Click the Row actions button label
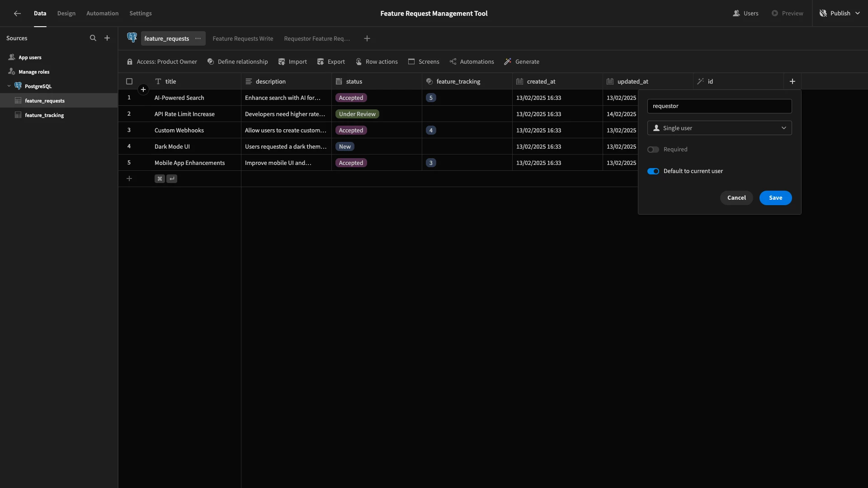This screenshot has width=868, height=488. pyautogui.click(x=382, y=62)
